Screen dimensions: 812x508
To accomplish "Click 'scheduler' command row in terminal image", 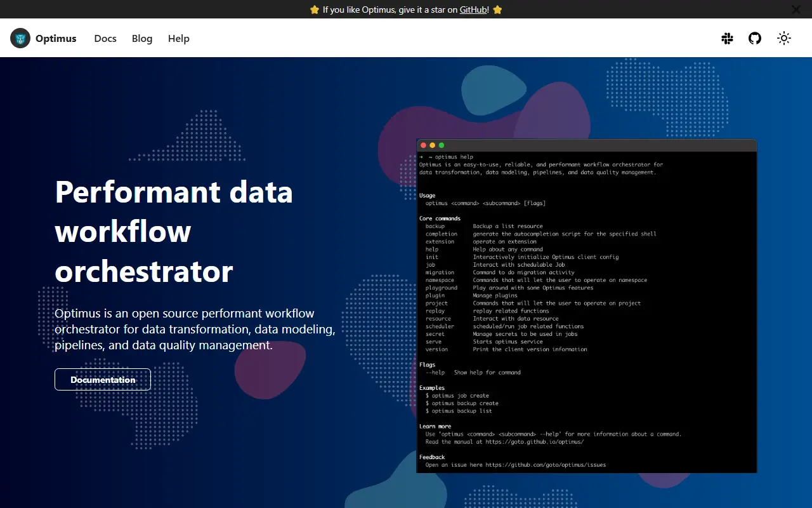I will click(505, 326).
